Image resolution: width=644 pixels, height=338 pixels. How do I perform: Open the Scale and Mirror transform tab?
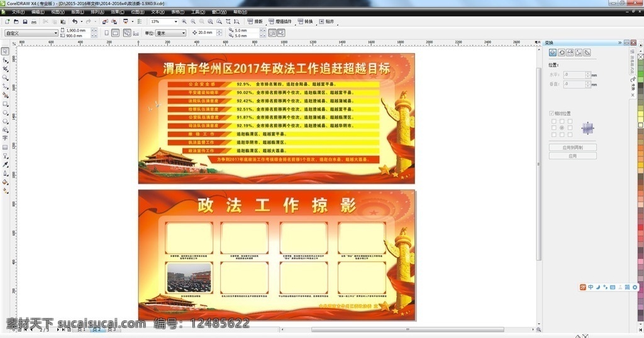[x=570, y=53]
